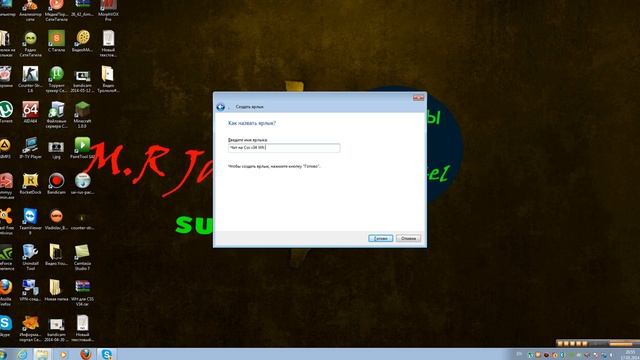Open Firefox from the taskbar
The width and height of the screenshot is (640, 360).
click(86, 354)
